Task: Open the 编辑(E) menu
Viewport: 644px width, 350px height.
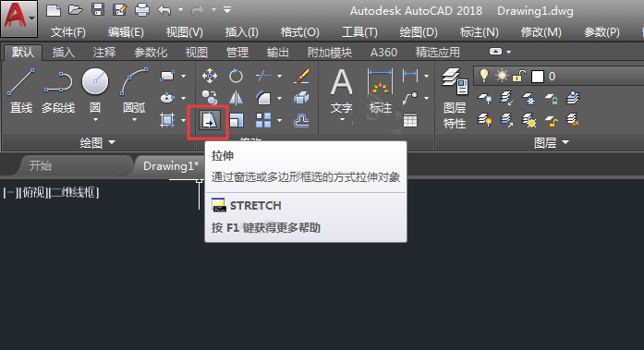Action: tap(126, 32)
